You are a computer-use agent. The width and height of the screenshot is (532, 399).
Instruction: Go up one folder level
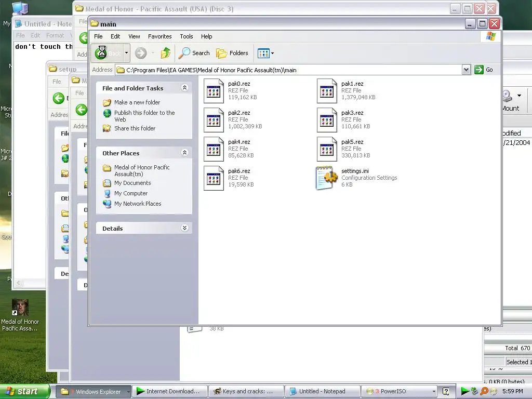point(166,53)
